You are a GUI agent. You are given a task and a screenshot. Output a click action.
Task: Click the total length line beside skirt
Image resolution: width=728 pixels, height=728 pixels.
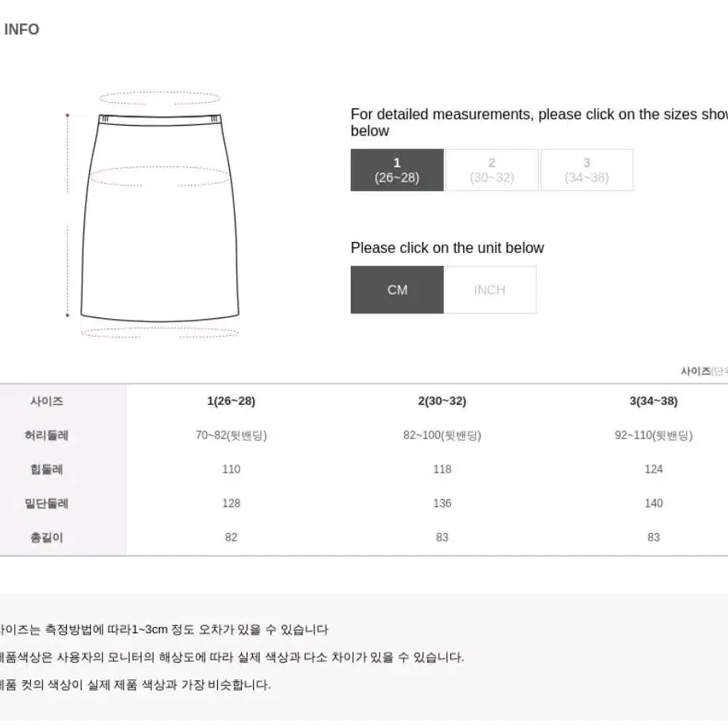pos(68,215)
